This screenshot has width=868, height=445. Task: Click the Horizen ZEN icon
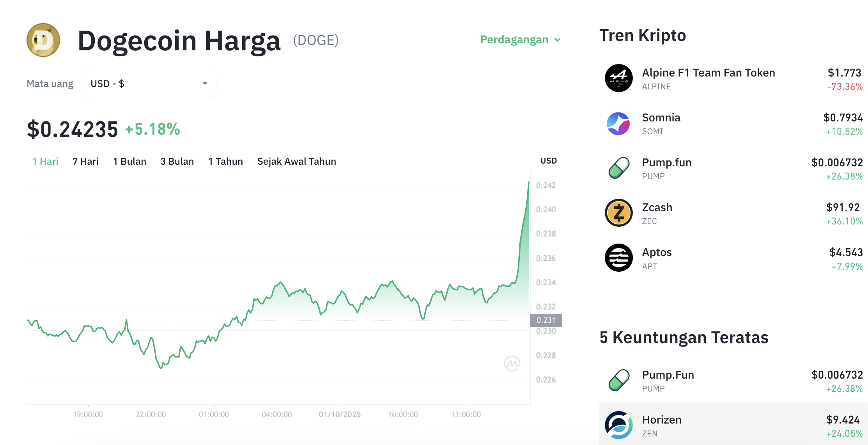618,425
